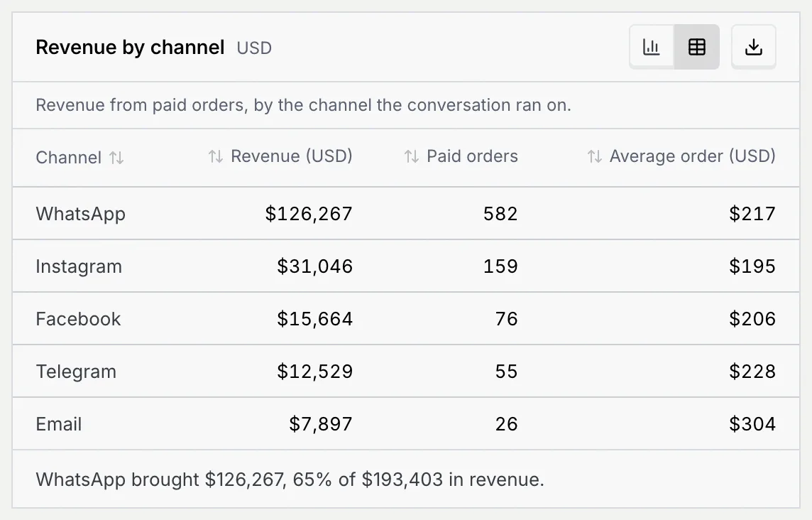812x520 pixels.
Task: Click the $12,529 revenue cell
Action: [x=315, y=372]
